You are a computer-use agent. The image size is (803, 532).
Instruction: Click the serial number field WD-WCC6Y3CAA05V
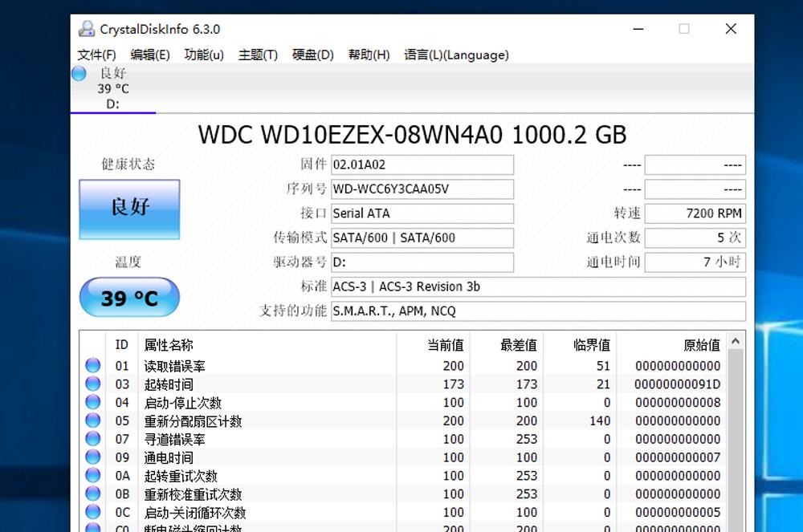pos(422,189)
